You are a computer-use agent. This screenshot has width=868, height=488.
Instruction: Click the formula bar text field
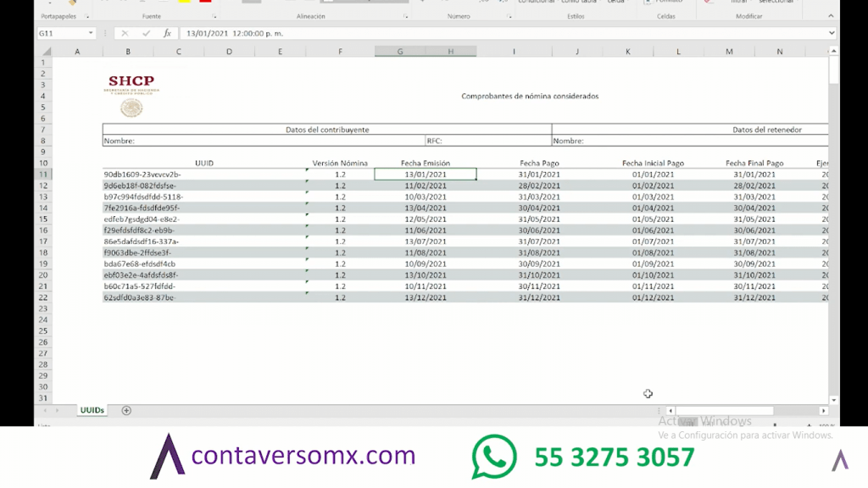coord(503,33)
